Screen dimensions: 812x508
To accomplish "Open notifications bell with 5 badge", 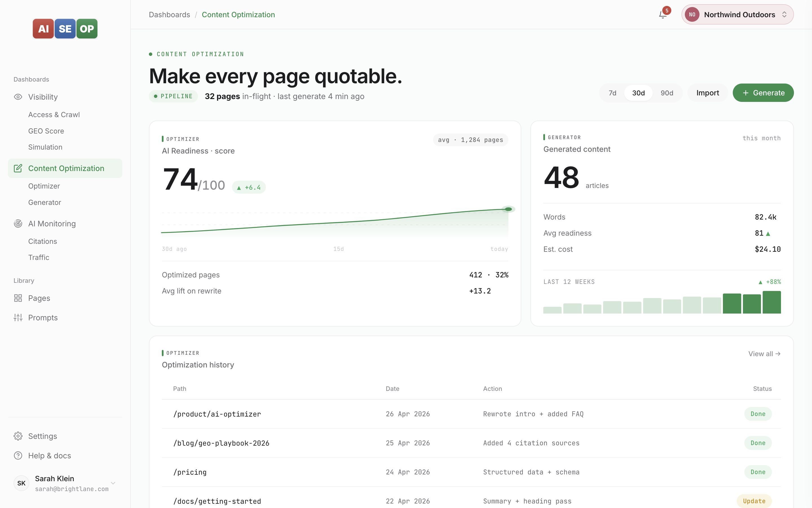I will [663, 14].
